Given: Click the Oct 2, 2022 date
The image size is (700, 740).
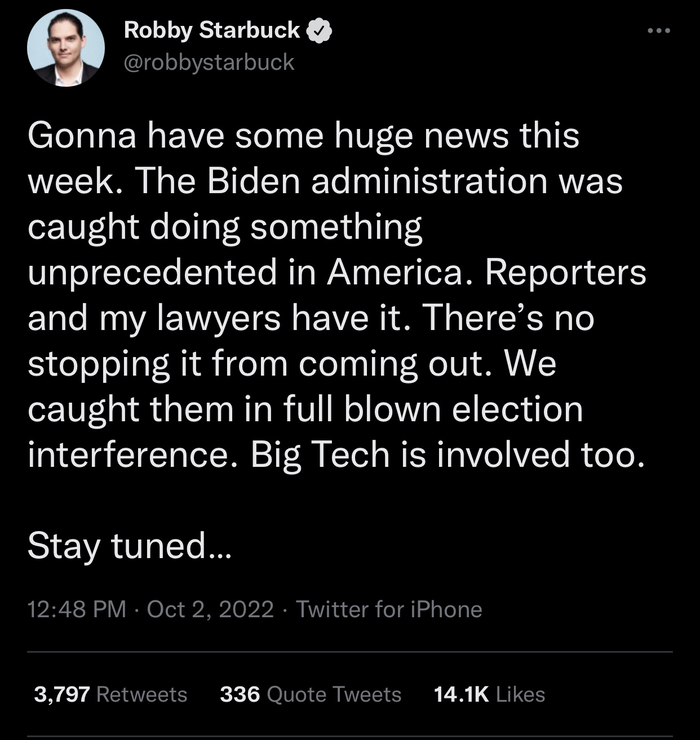Looking at the screenshot, I should pyautogui.click(x=210, y=608).
